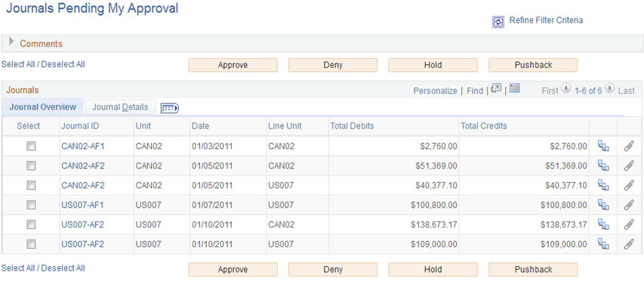
Task: Open approval flow icon for $138,673.17 row
Action: (x=603, y=225)
